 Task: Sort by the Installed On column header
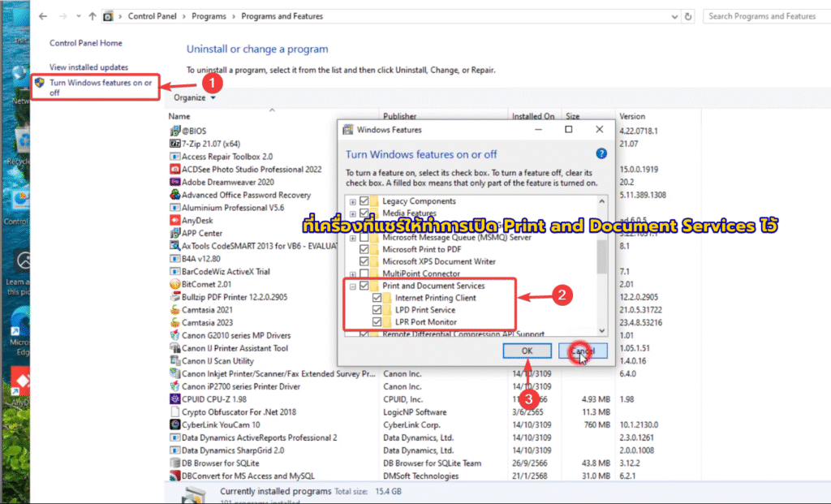click(x=533, y=116)
